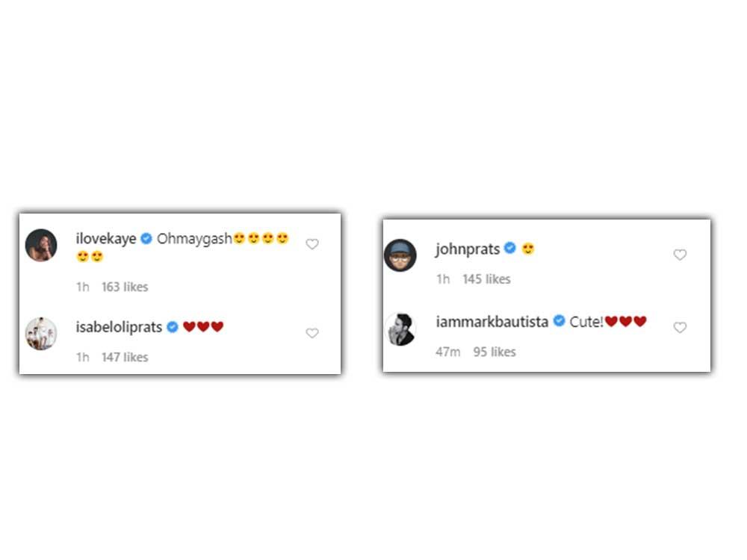
Task: View the 163 likes on ilovekaye comment
Action: point(125,287)
